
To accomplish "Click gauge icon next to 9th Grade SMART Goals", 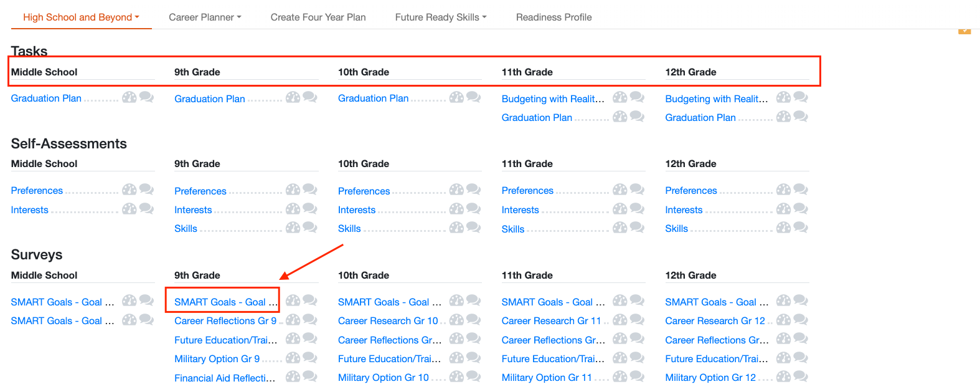I will click(293, 301).
